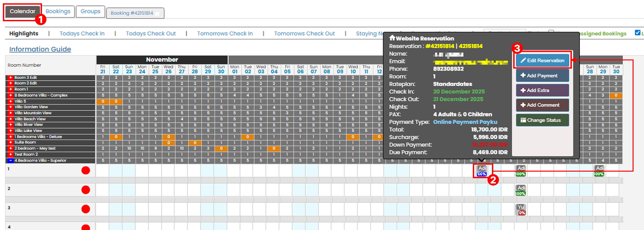The height and width of the screenshot is (230, 644).
Task: Expand the Villa River View row
Action: coord(10,125)
